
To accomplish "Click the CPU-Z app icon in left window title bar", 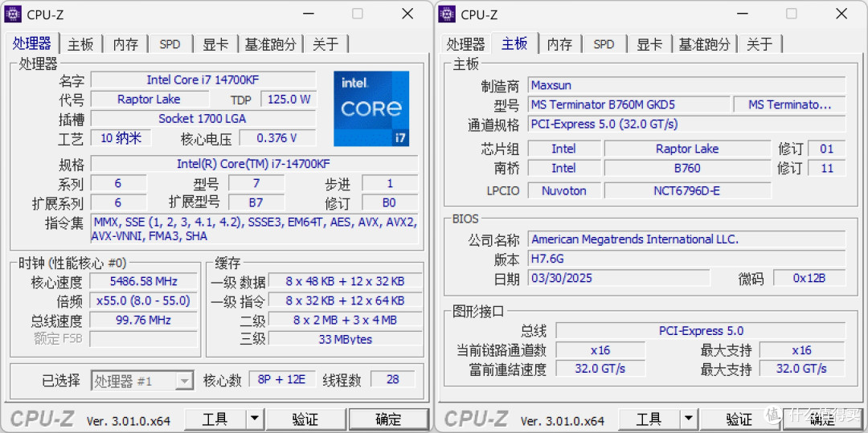I will pyautogui.click(x=13, y=14).
